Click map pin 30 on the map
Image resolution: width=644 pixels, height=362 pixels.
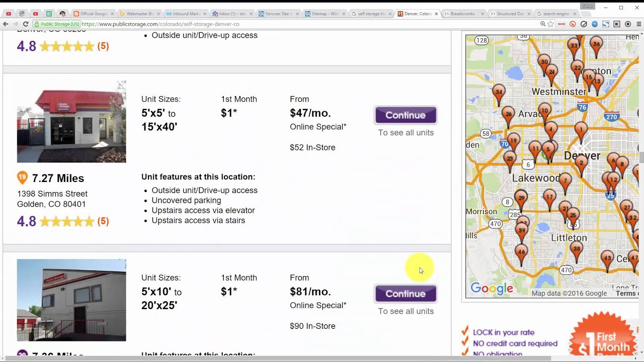(543, 64)
